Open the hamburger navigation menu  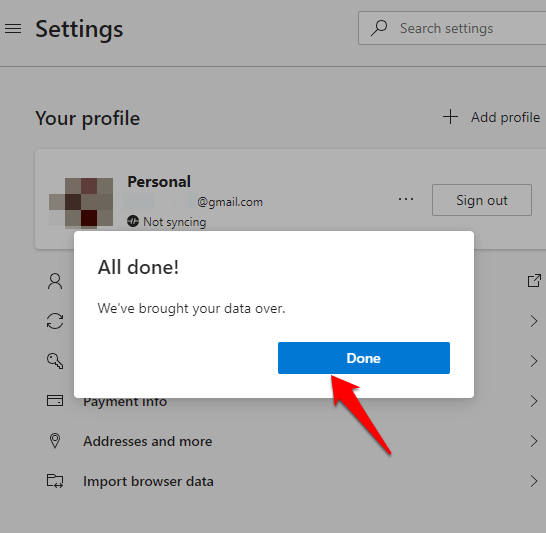[13, 29]
